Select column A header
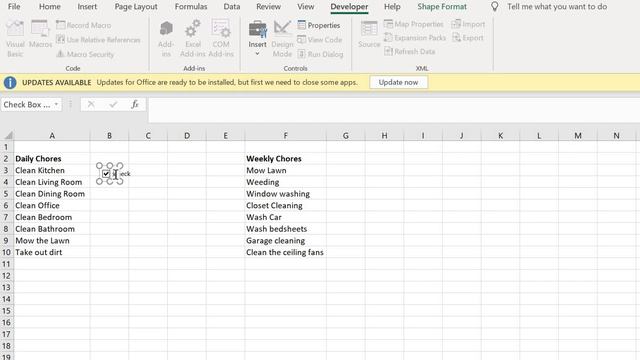This screenshot has height=360, width=640. pyautogui.click(x=52, y=136)
